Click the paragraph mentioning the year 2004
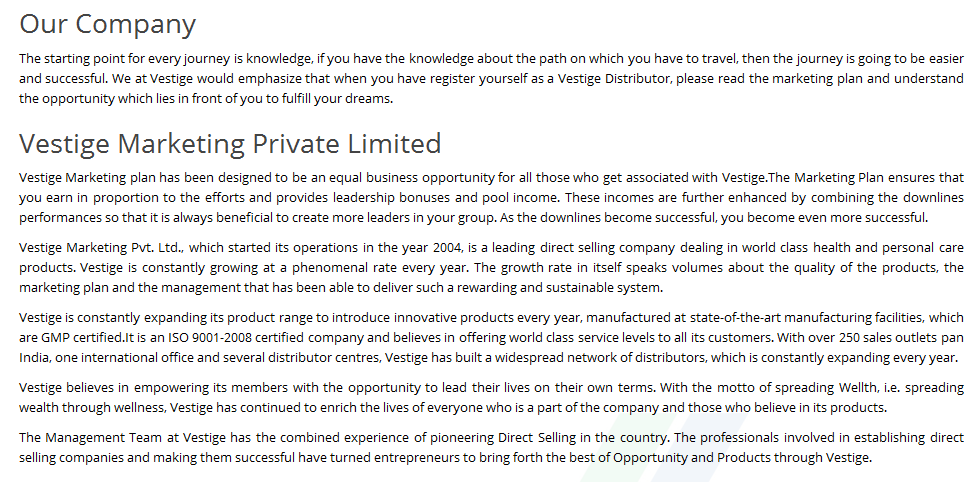 pos(491,267)
